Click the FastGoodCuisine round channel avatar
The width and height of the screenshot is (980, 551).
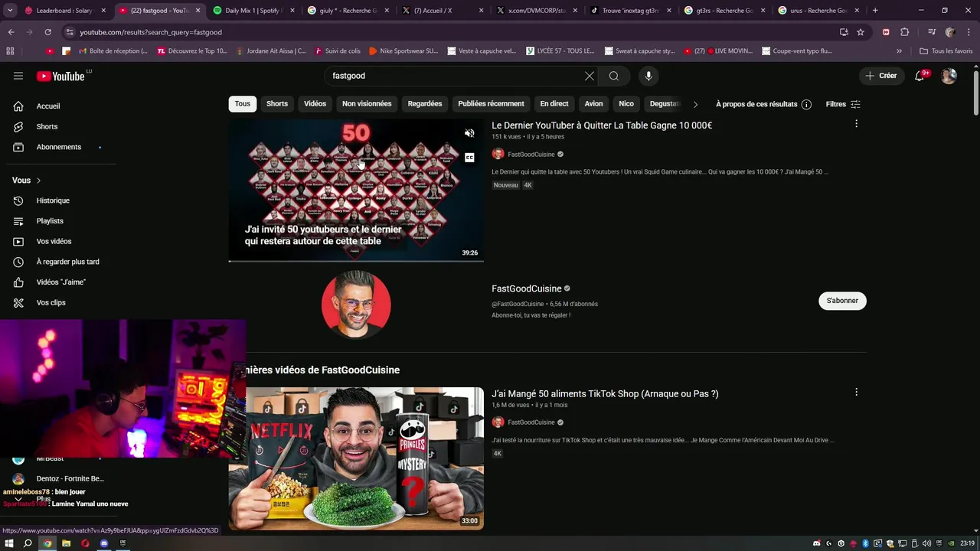tap(356, 305)
